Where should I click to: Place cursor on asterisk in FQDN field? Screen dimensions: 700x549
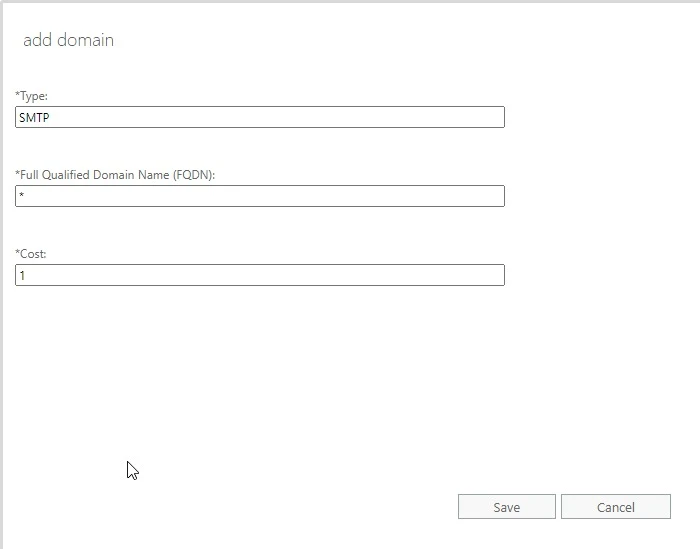click(22, 196)
